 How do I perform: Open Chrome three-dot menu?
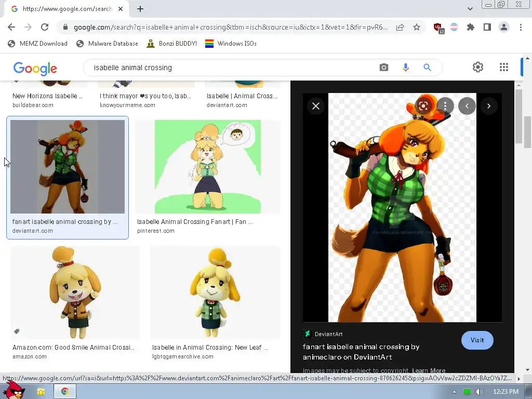coord(521,27)
